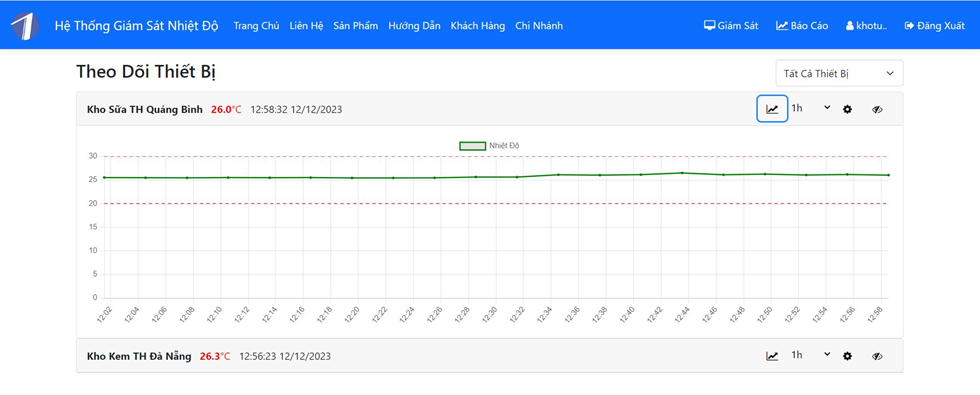Open khotu.. user account menu
Image resolution: width=980 pixels, height=395 pixels.
866,26
